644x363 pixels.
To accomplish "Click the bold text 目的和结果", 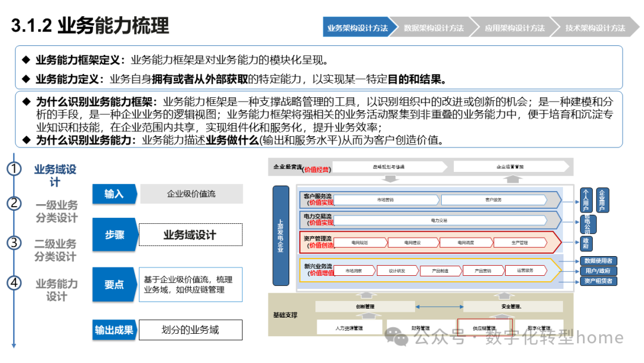I will tap(414, 79).
